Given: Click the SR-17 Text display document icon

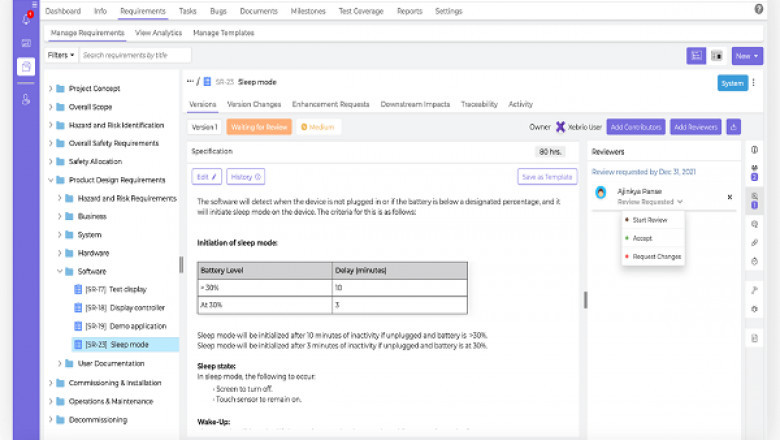Looking at the screenshot, I should (x=78, y=289).
